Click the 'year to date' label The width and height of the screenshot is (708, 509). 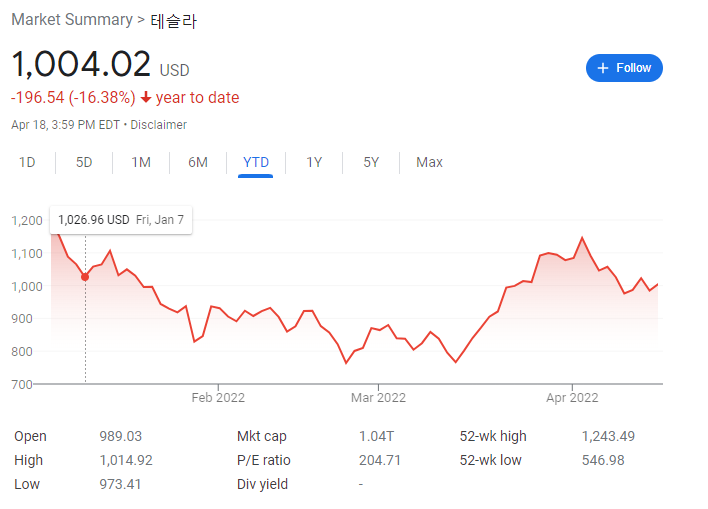click(x=197, y=98)
